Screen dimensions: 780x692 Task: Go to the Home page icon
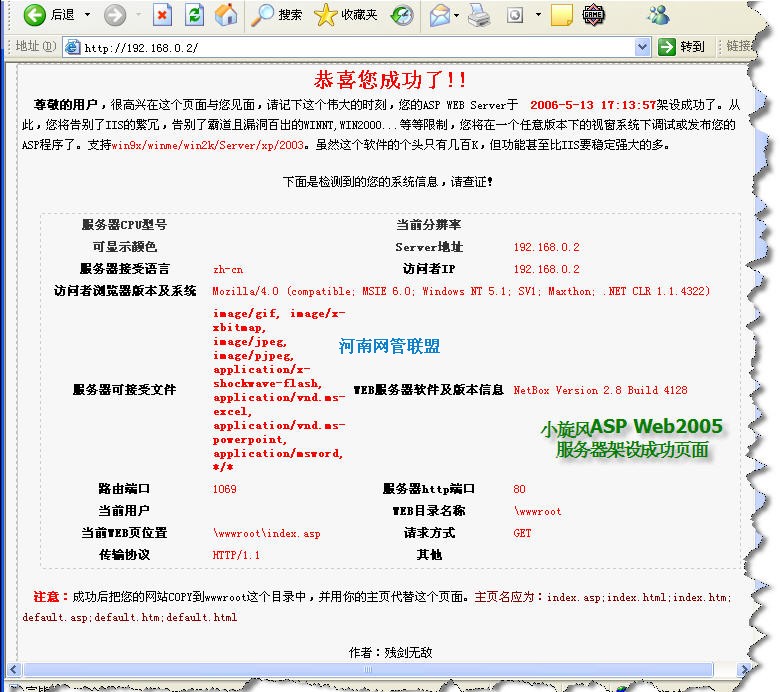(x=227, y=15)
